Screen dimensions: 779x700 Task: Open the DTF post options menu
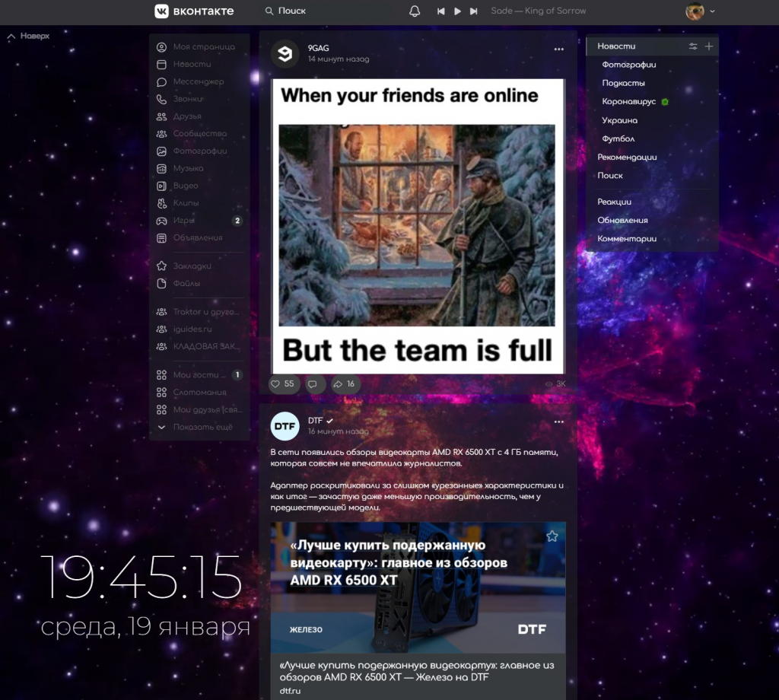[x=559, y=422]
